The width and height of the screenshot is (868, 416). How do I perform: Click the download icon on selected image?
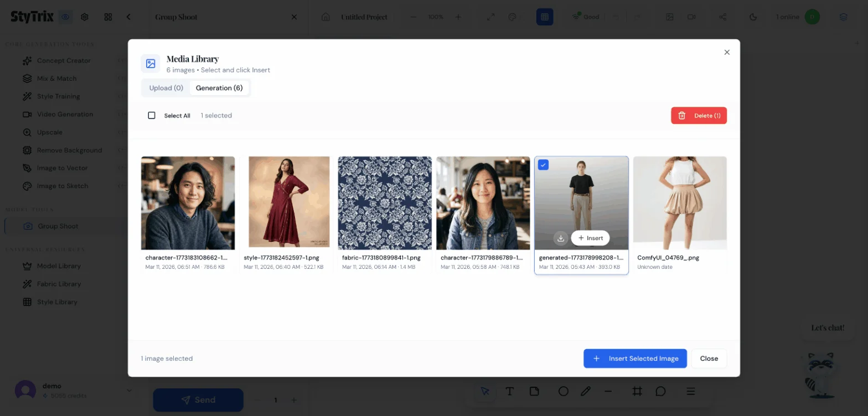click(561, 238)
